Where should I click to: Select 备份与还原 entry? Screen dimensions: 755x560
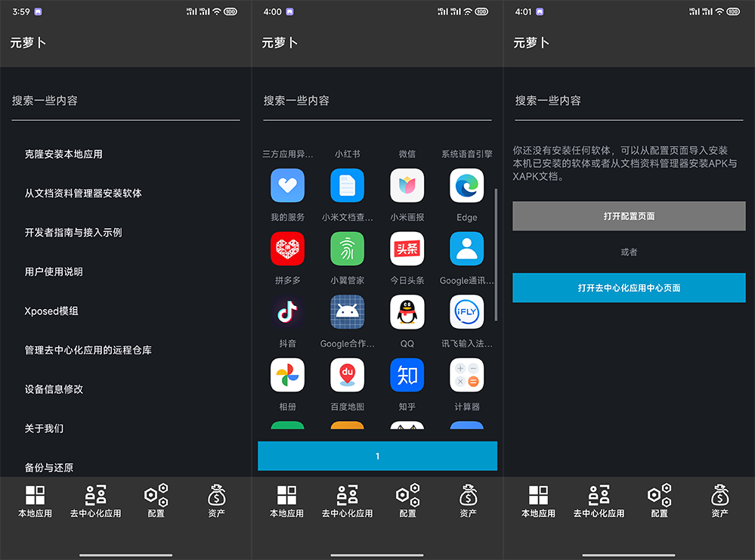click(x=48, y=468)
